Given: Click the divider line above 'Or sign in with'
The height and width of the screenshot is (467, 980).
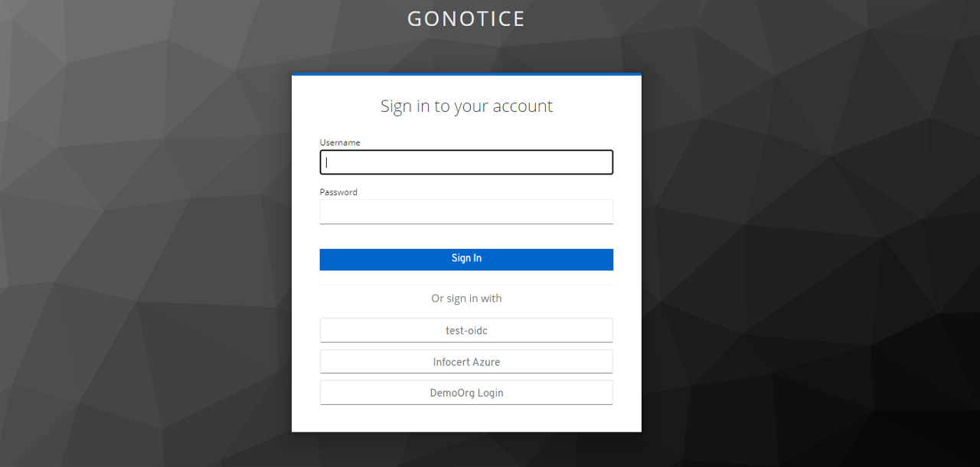Looking at the screenshot, I should [x=466, y=285].
